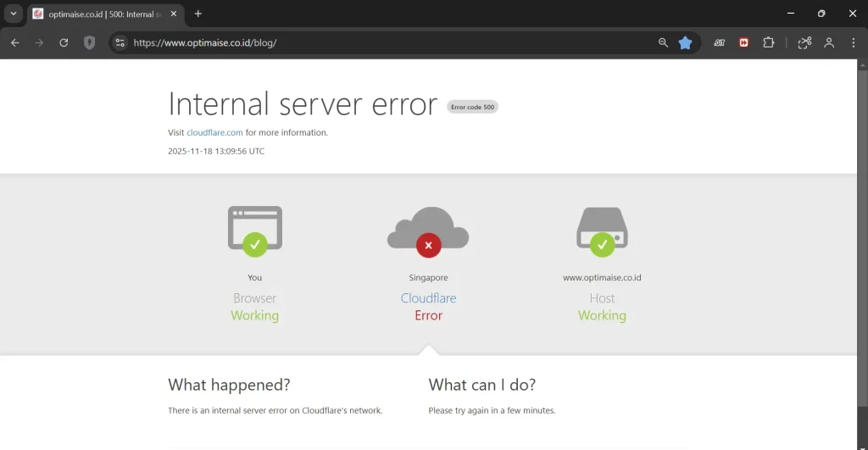Image resolution: width=868 pixels, height=450 pixels.
Task: Click the red Error status text
Action: (x=428, y=315)
